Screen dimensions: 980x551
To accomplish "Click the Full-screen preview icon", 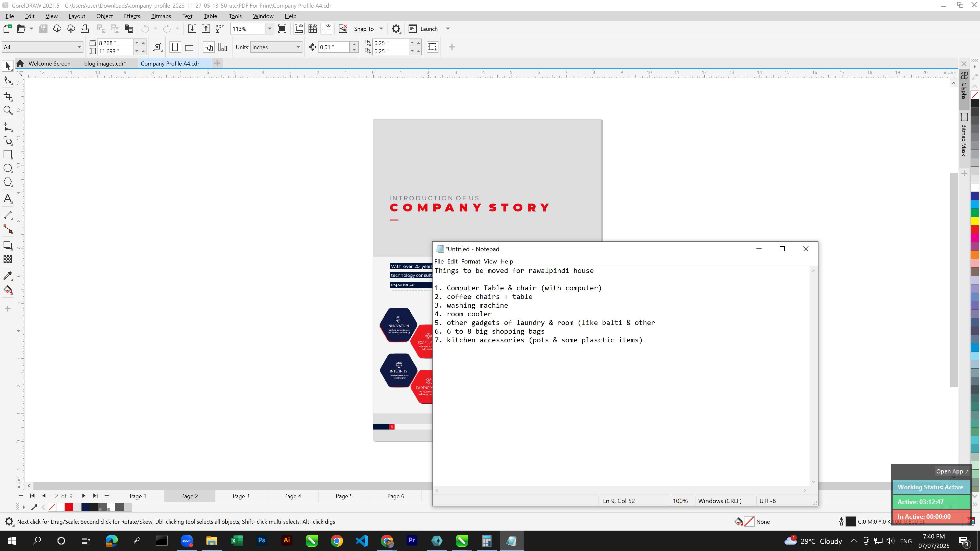I will pos(282,29).
